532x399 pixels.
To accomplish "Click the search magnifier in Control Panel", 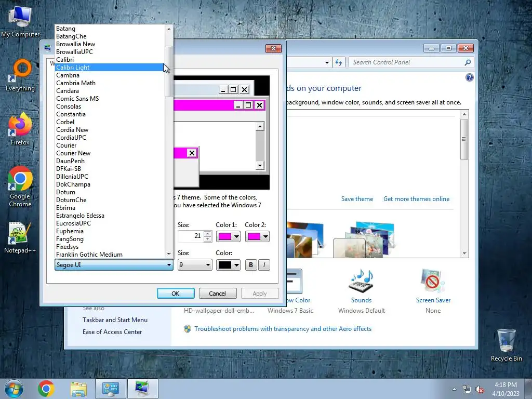I will [x=468, y=62].
